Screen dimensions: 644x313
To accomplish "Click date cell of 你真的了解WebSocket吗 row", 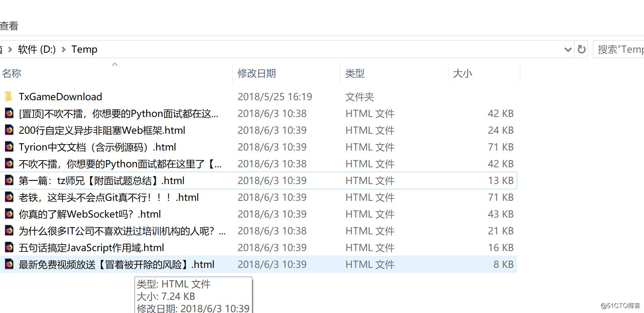I will 272,214.
